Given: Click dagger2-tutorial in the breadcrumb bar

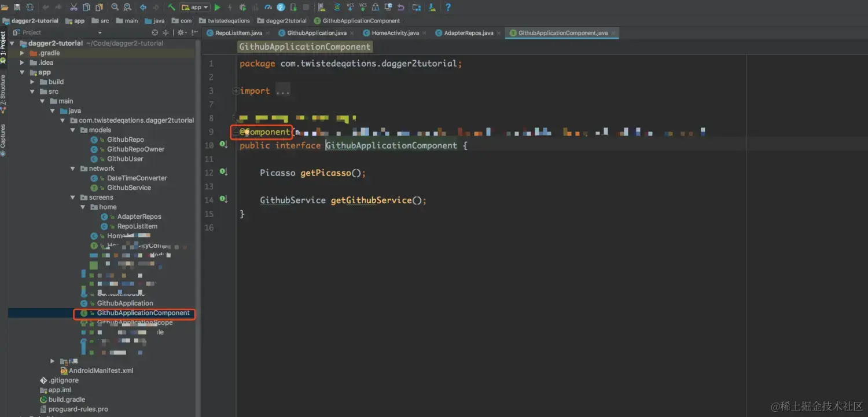Looking at the screenshot, I should tap(31, 21).
